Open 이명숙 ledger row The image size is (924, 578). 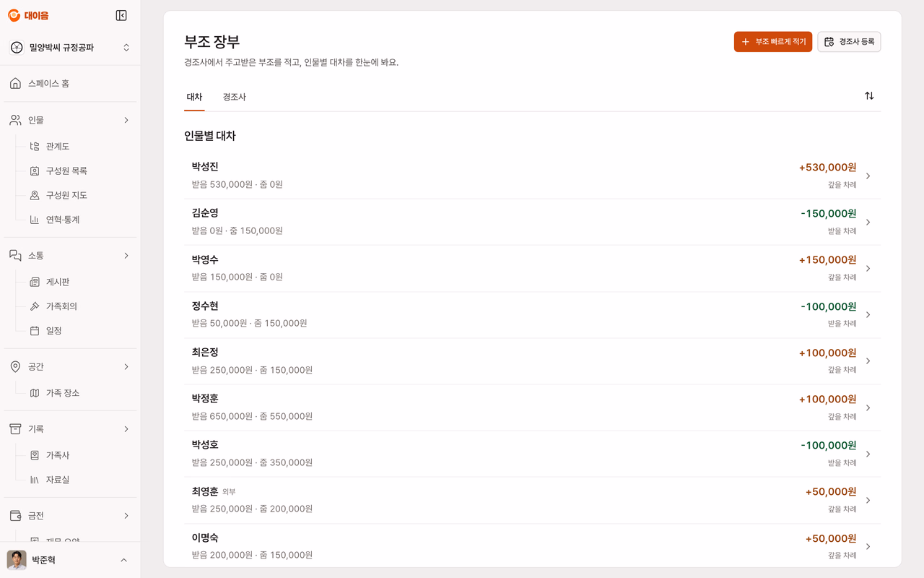532,546
